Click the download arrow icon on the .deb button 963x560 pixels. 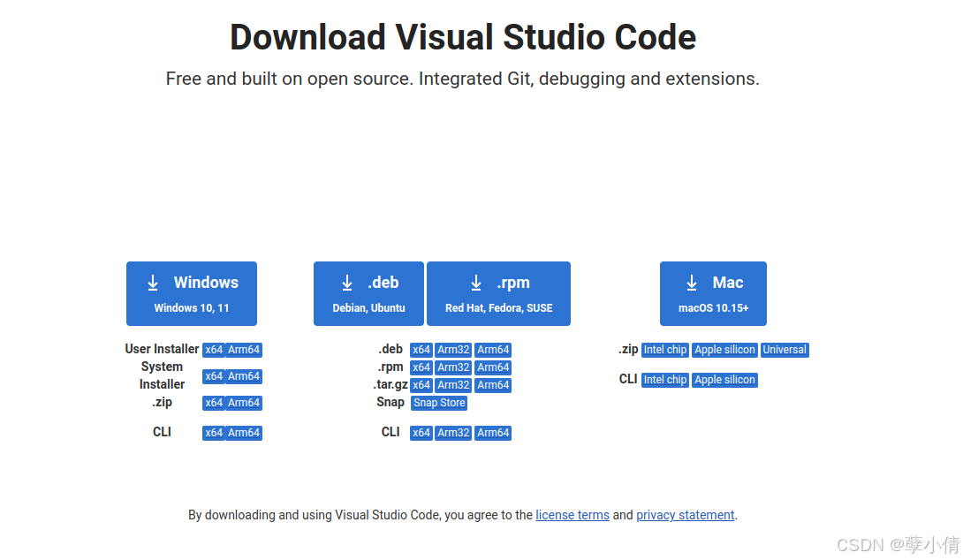point(347,283)
